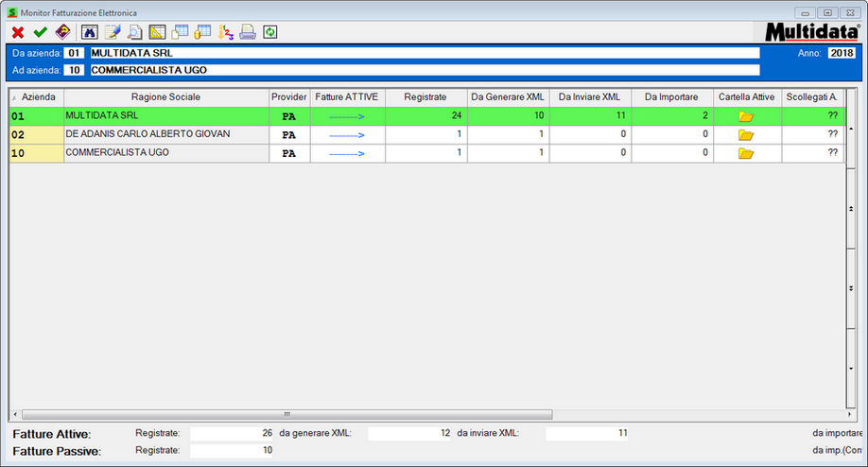The image size is (868, 467).
Task: Click Fatture Attive Registrate total field 26
Action: click(x=232, y=434)
